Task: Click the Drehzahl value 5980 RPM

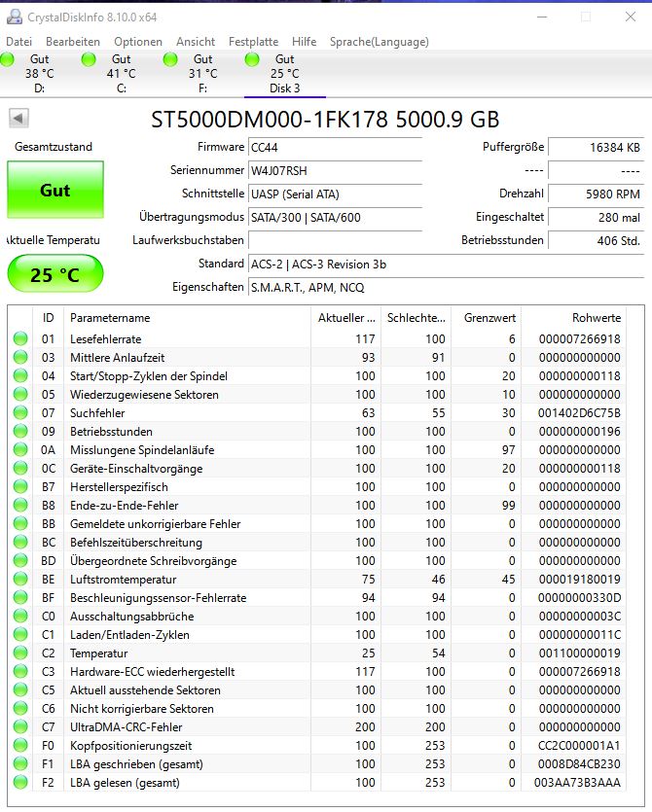Action: [596, 194]
